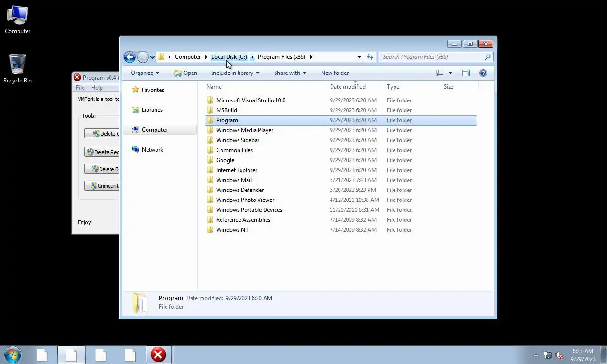The image size is (607, 364).
Task: Click the search magnifier icon
Action: click(487, 57)
